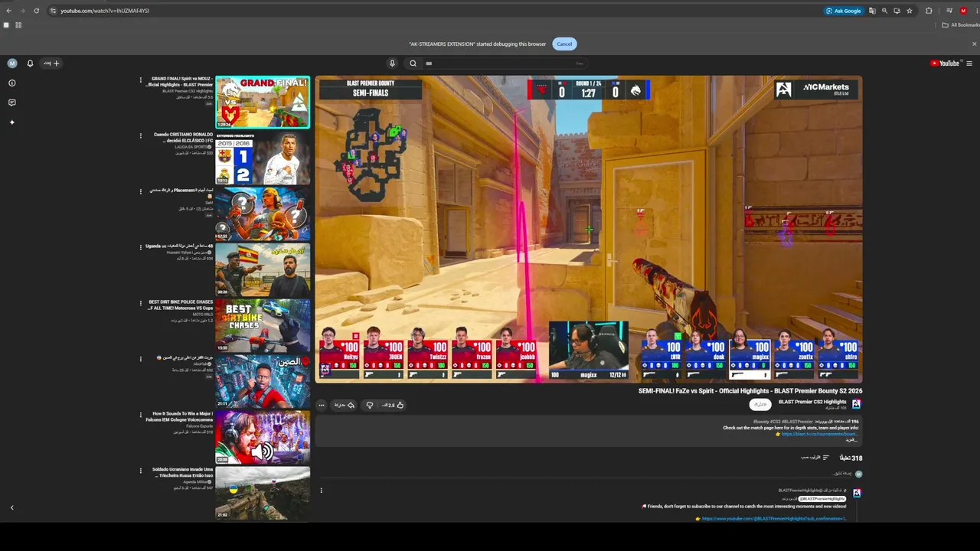Open options for the Best Dirt Bike video
The image size is (980, 551).
coord(140,303)
